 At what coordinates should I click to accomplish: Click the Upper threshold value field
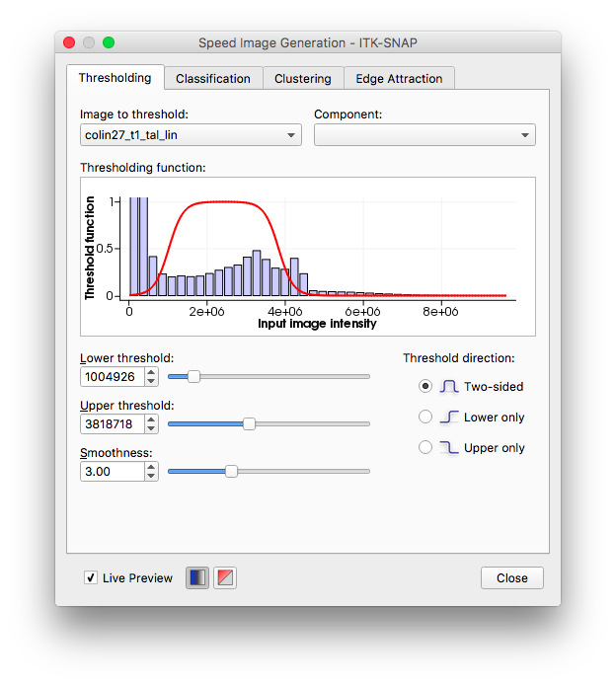click(x=113, y=424)
